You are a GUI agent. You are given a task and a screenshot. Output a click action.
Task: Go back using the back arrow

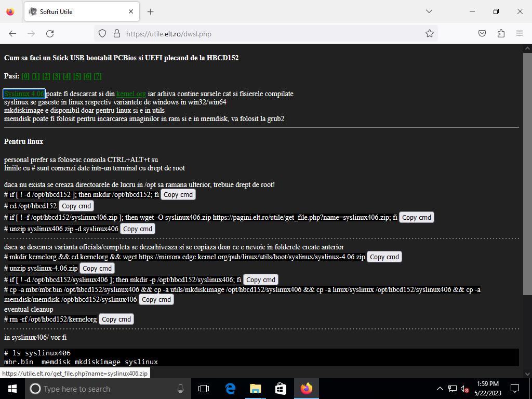(x=12, y=33)
